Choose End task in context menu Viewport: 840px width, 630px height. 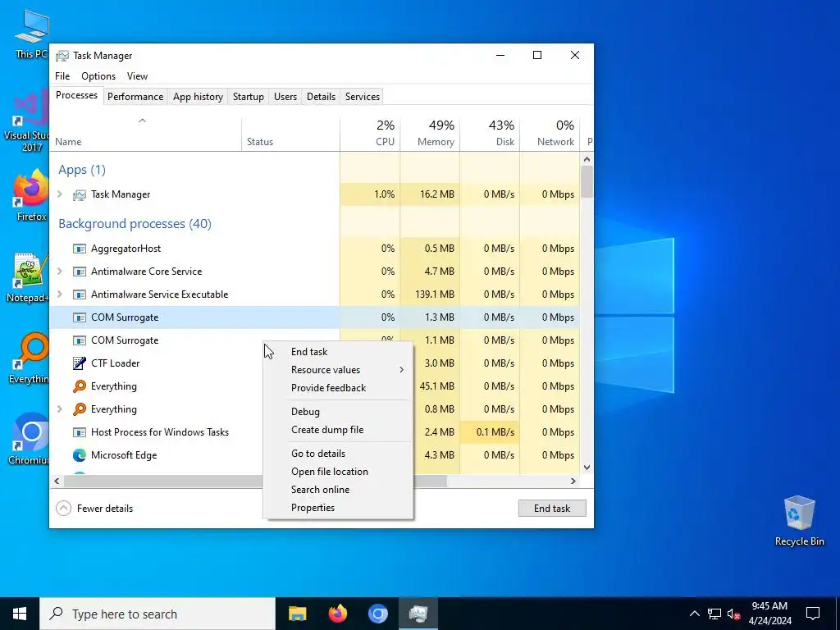tap(338, 352)
